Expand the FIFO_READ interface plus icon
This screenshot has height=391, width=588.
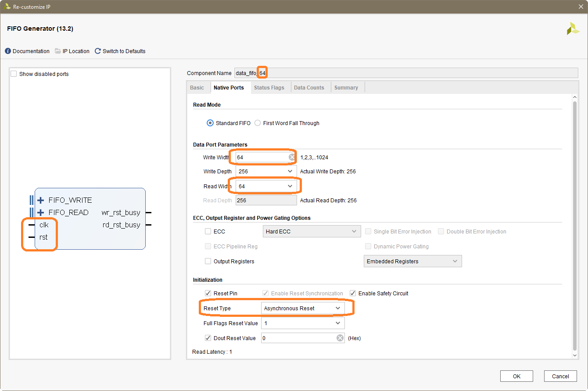[x=40, y=212]
